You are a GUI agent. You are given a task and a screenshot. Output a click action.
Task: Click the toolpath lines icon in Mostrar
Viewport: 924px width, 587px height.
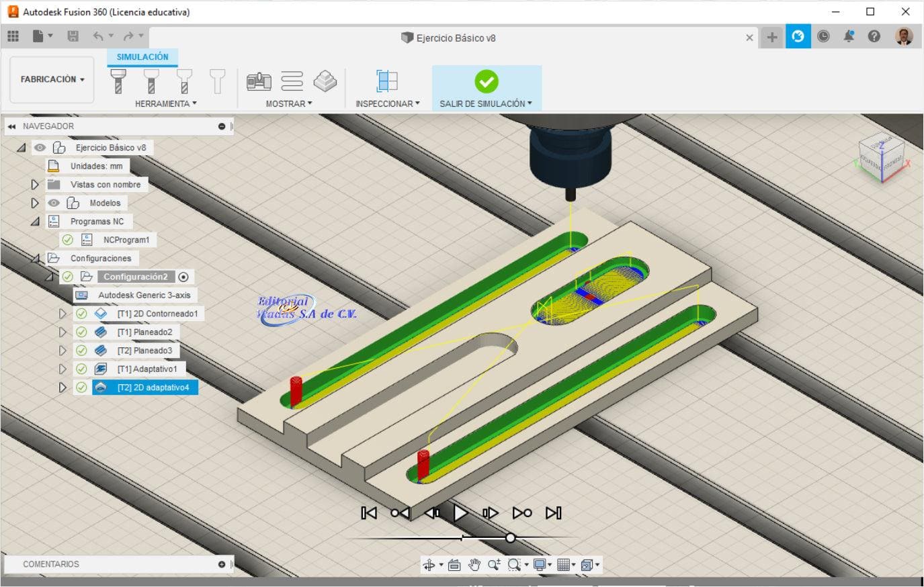point(292,81)
